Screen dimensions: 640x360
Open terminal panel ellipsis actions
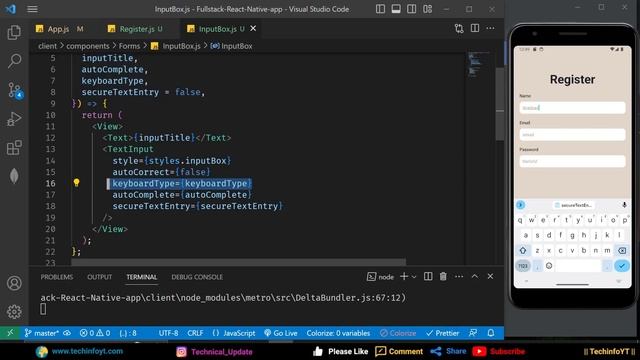pos(459,277)
